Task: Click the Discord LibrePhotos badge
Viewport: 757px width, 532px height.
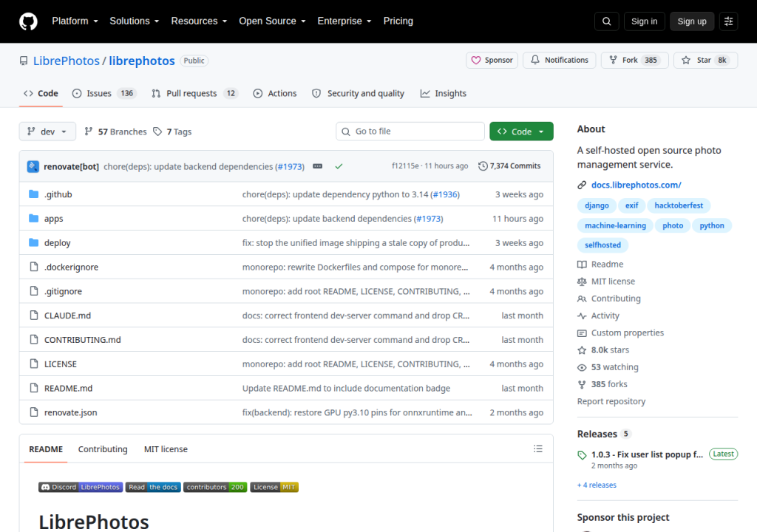Action: point(81,487)
